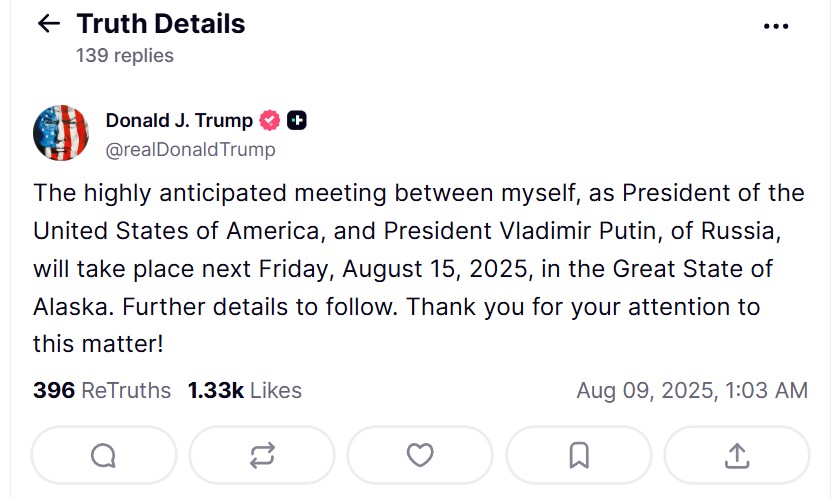This screenshot has height=498, width=840.
Task: Click the back arrow icon
Action: click(x=48, y=24)
